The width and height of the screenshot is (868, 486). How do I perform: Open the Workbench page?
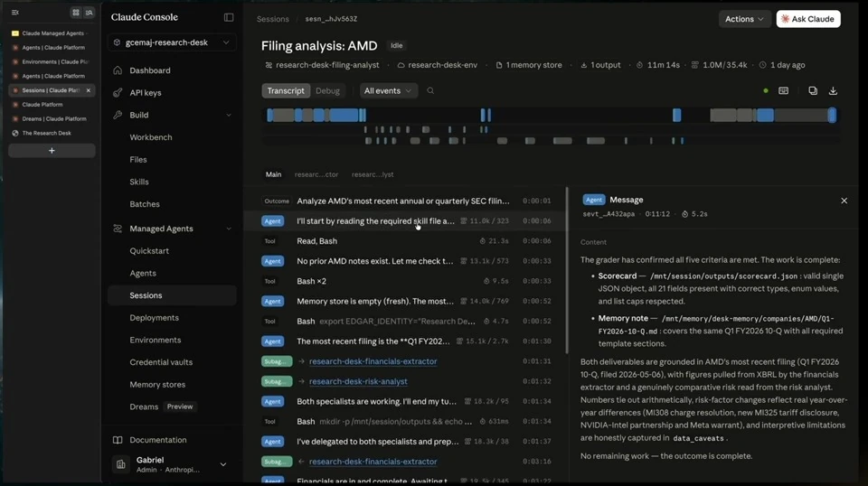coord(151,137)
